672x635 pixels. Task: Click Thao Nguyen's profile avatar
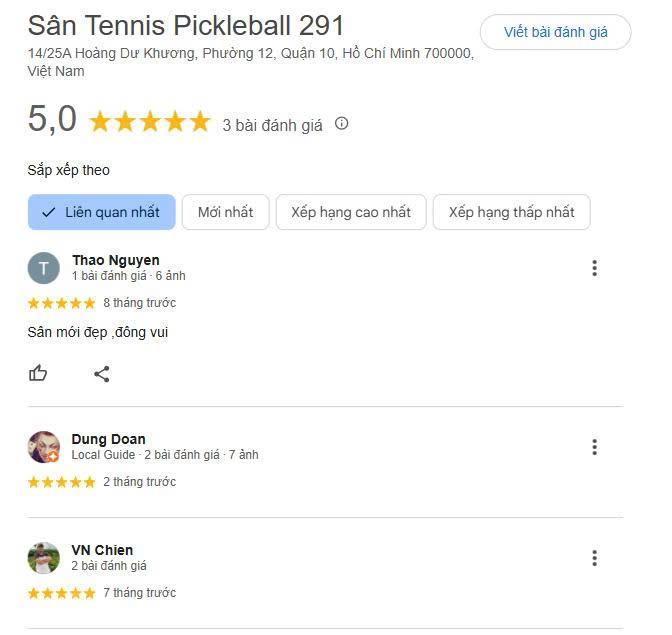coord(44,268)
